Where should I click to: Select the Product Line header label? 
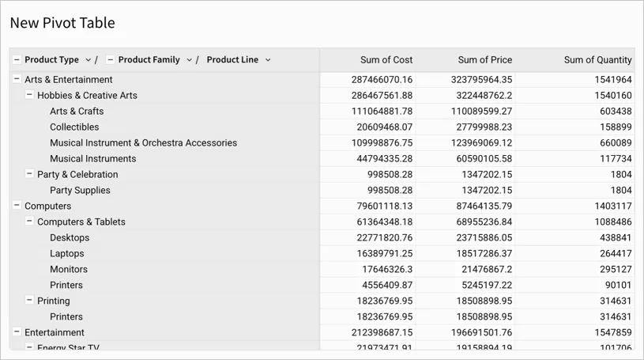click(x=232, y=59)
